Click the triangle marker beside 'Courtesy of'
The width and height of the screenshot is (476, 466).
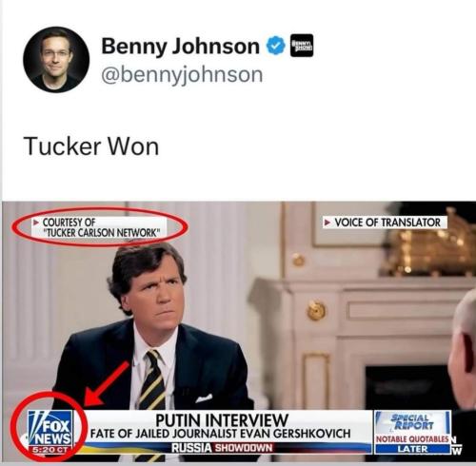tap(36, 222)
